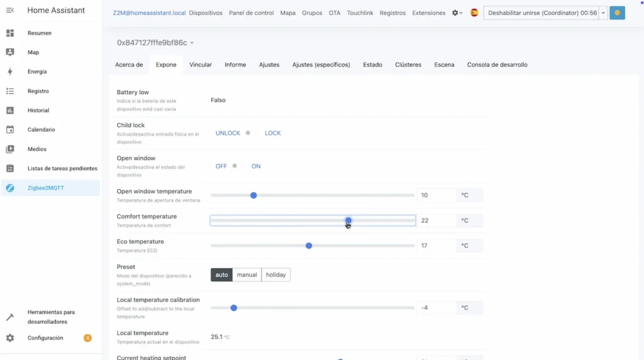
Task: Expand the device 0x847127fffe9bf86c dropdown
Action: [x=155, y=43]
